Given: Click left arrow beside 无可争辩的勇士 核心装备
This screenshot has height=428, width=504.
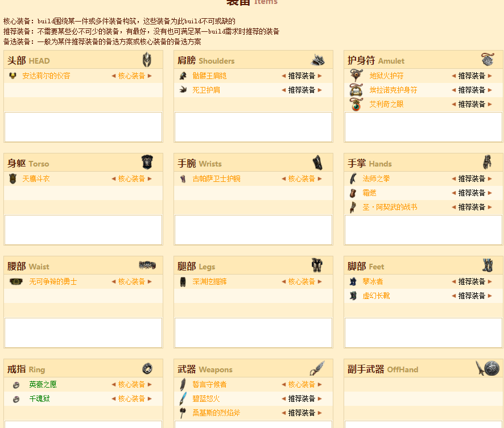Looking at the screenshot, I should tap(113, 281).
